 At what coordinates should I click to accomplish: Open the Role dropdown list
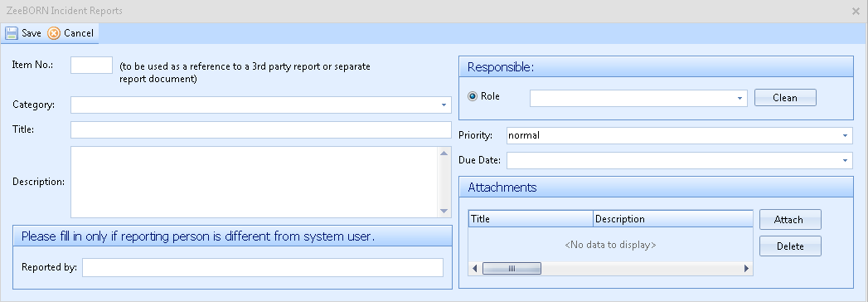click(x=739, y=98)
